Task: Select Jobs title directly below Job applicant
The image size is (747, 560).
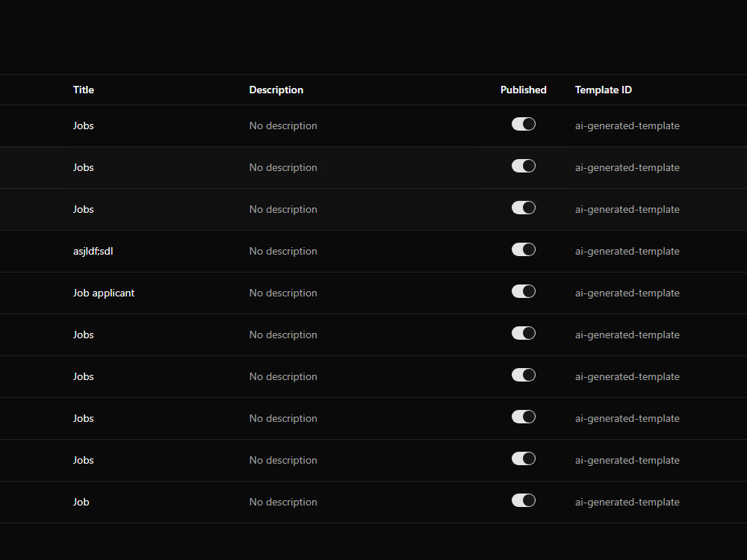Action: [x=84, y=335]
